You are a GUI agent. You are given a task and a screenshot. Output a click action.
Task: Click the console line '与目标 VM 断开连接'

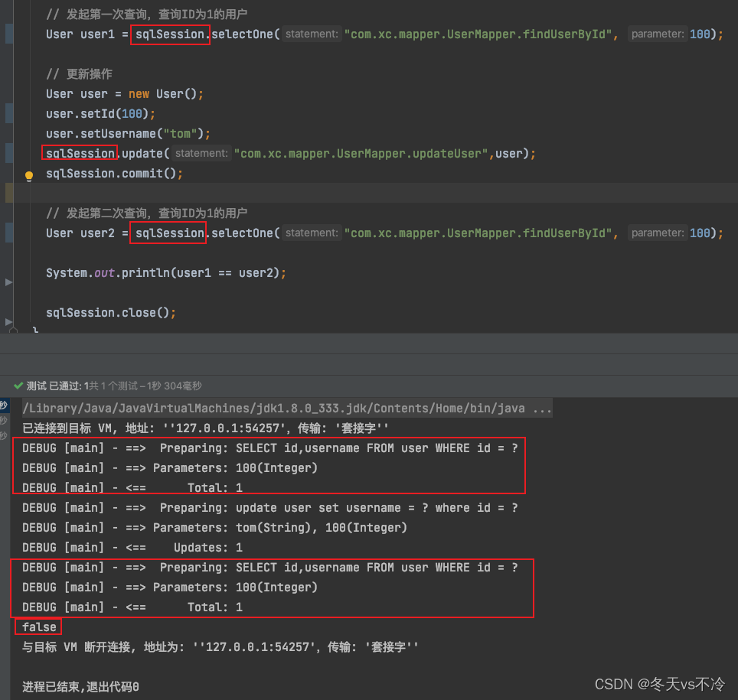coord(220,647)
